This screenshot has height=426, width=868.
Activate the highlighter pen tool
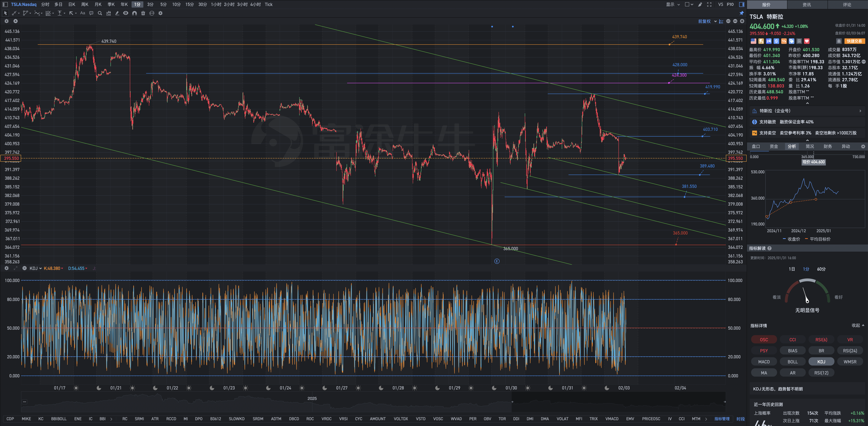(117, 13)
